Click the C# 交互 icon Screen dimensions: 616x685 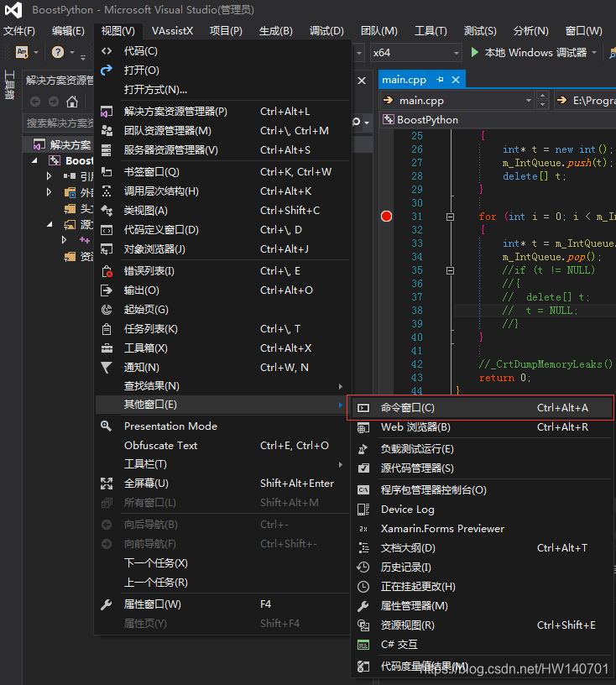tap(363, 645)
